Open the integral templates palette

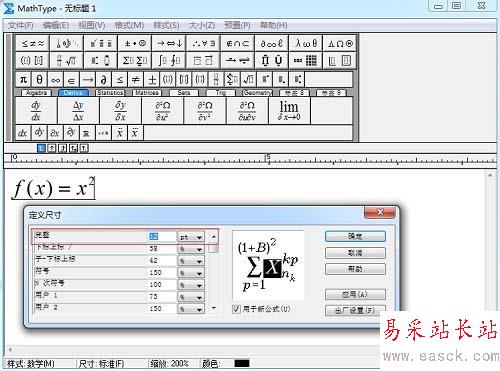[x=169, y=60]
